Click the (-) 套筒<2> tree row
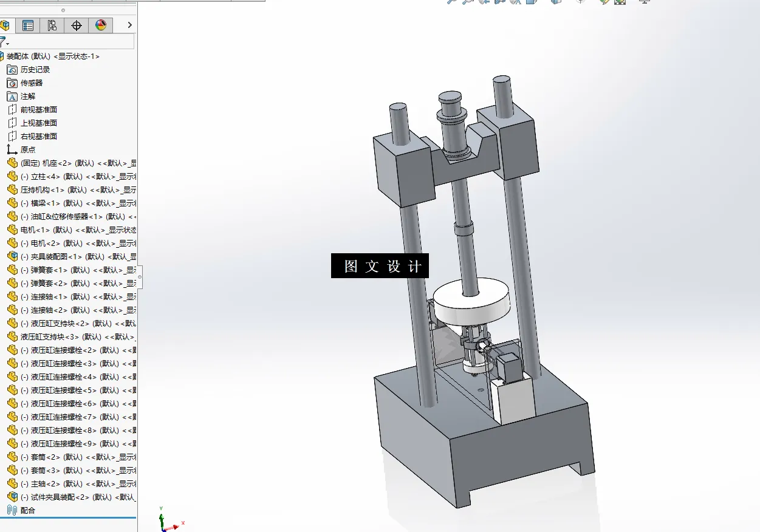Screen dimensions: 760x532 (x=71, y=457)
